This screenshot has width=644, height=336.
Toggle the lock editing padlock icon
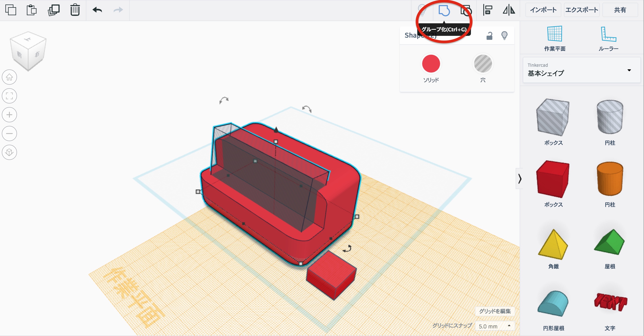point(489,36)
